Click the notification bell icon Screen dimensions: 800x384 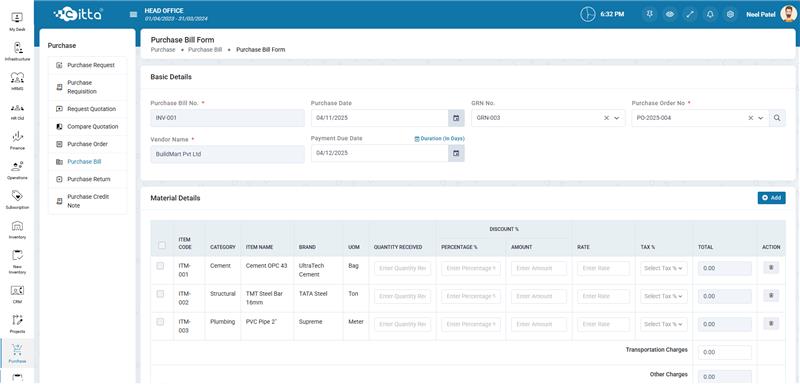point(710,14)
